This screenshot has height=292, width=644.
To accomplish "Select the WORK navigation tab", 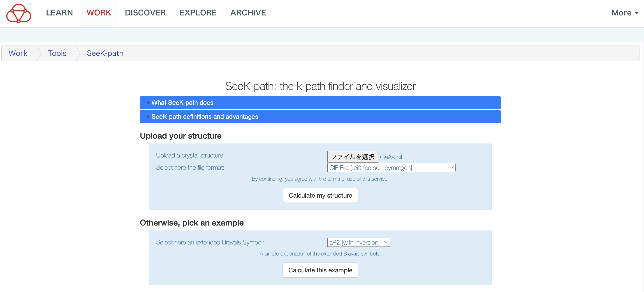I will click(x=99, y=13).
